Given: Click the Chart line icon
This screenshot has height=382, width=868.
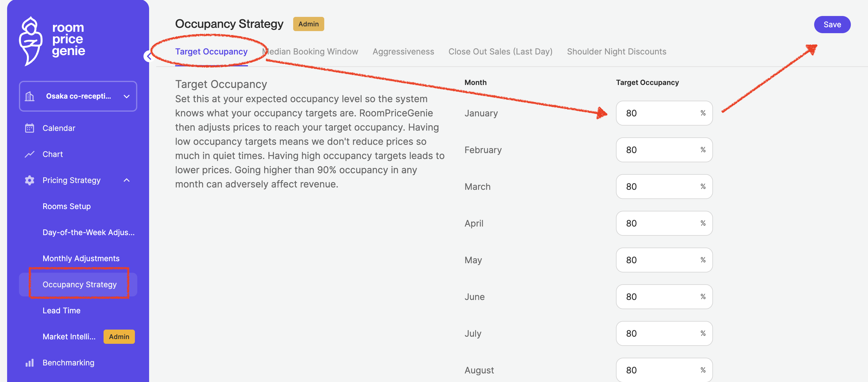Looking at the screenshot, I should [30, 154].
